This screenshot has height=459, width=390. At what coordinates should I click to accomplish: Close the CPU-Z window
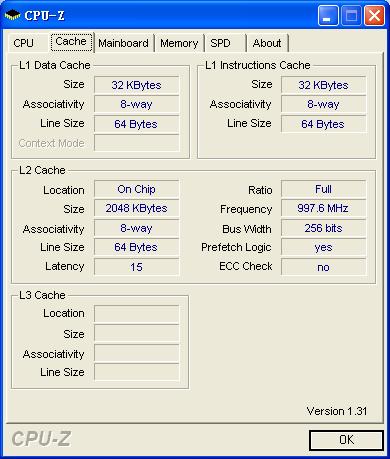click(x=374, y=16)
